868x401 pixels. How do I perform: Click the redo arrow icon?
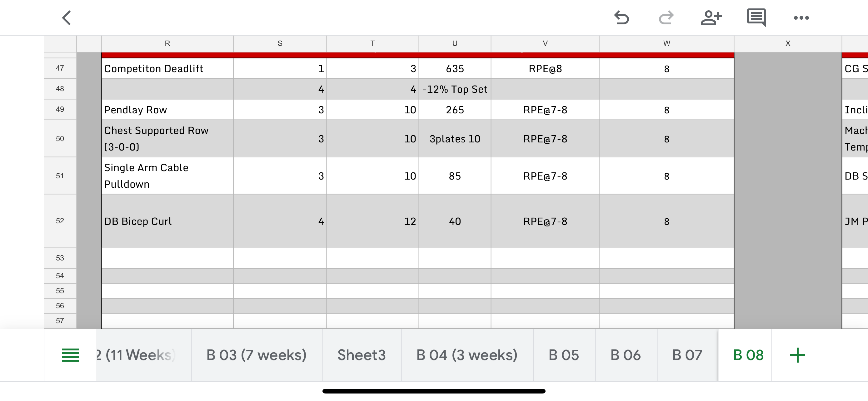(x=666, y=18)
